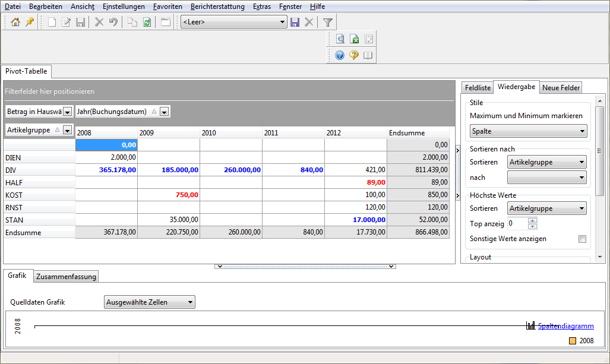The height and width of the screenshot is (364, 610).
Task: Export to Excel using the green spreadsheet icon
Action: click(x=355, y=39)
